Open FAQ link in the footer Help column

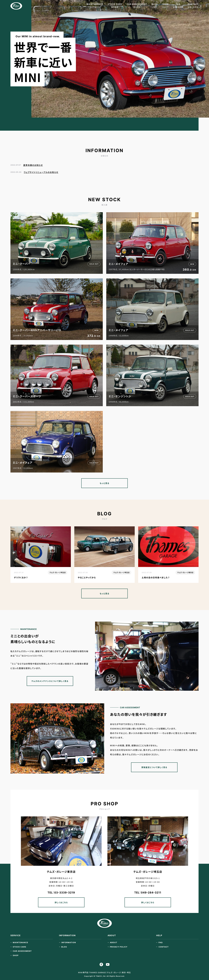[x=160, y=942]
